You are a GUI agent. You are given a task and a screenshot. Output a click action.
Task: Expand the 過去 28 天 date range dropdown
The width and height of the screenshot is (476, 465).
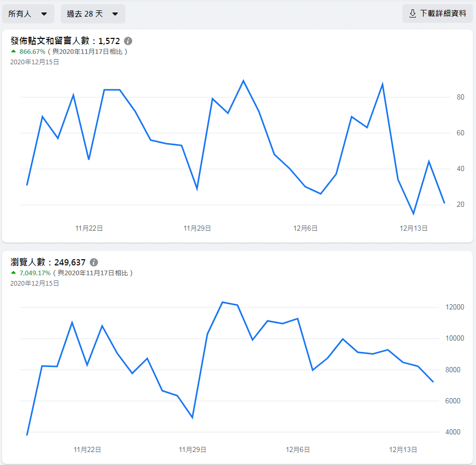[93, 14]
